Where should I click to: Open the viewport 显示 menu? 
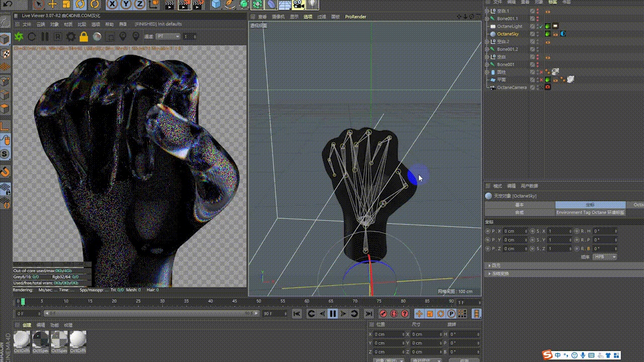click(x=294, y=17)
